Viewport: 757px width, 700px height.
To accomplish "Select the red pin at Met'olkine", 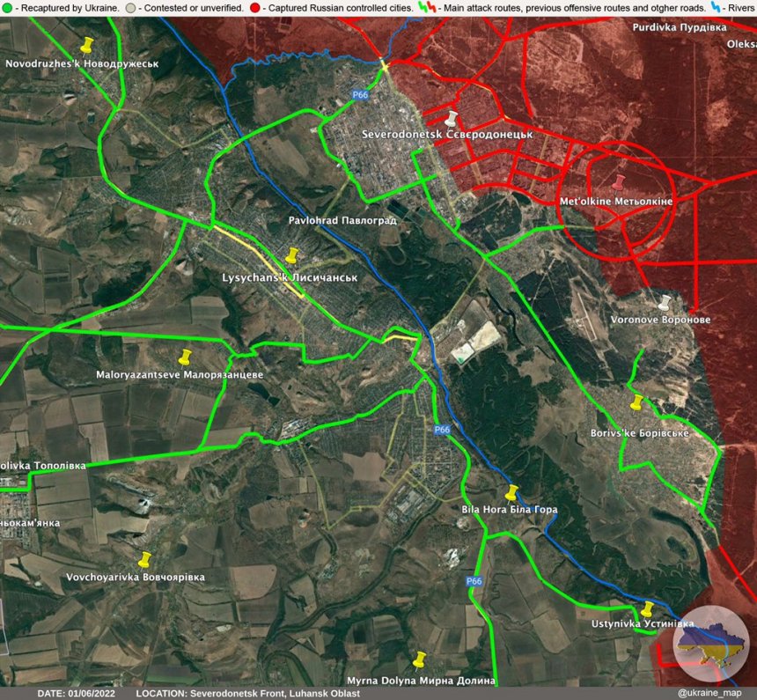I will [620, 182].
